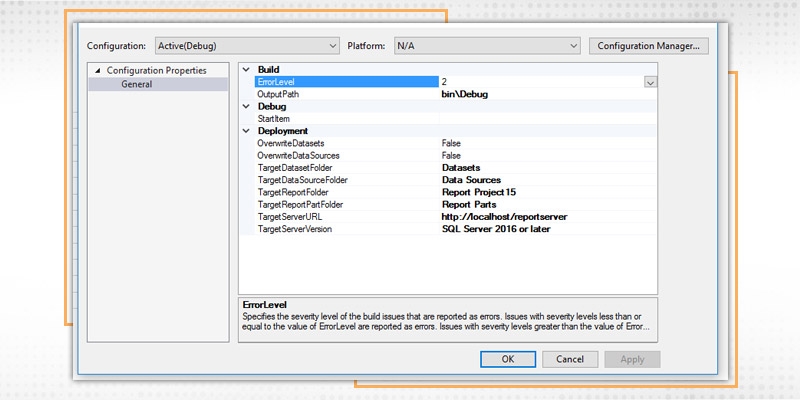800x400 pixels.
Task: Select the OutputPath property row
Action: 340,94
